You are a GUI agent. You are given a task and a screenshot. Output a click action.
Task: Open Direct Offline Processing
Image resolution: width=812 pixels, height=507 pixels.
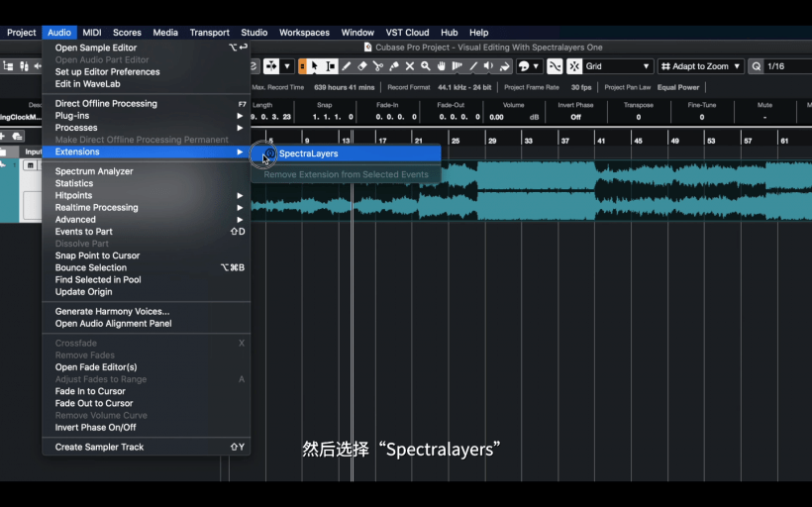click(148, 104)
